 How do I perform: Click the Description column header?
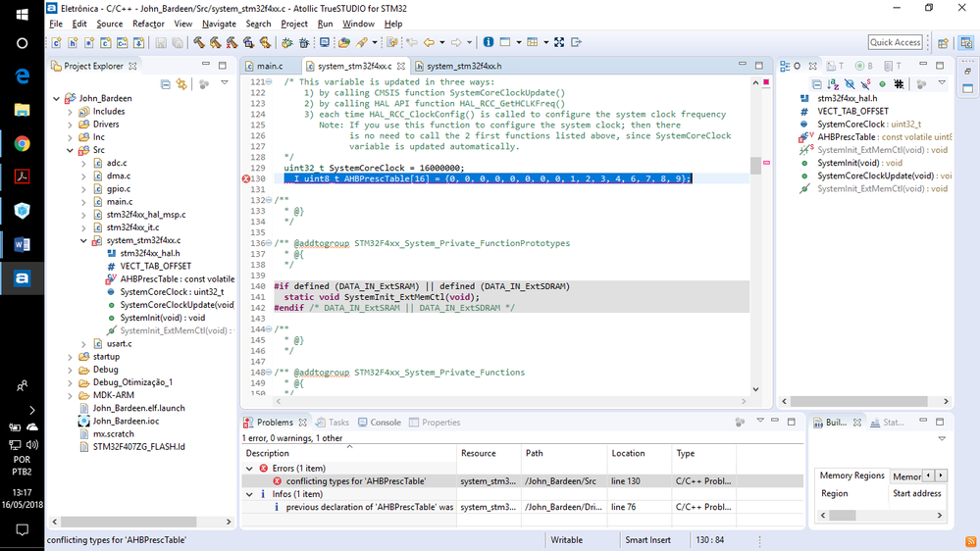click(268, 454)
